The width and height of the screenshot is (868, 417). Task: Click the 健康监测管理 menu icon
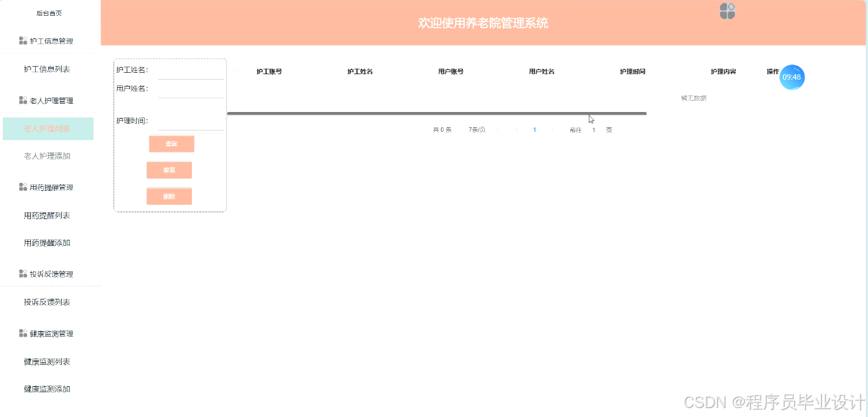tap(23, 333)
